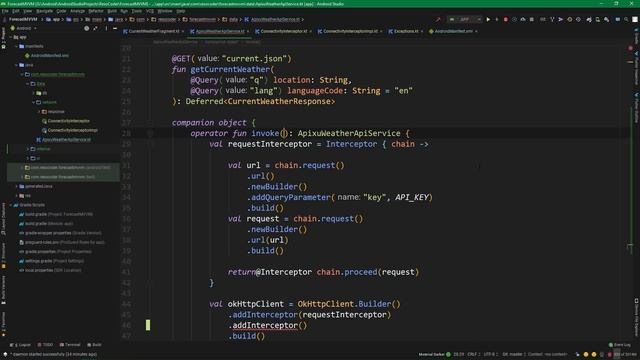Open the Logcat tool window
The height and width of the screenshot is (360, 640).
[20, 345]
